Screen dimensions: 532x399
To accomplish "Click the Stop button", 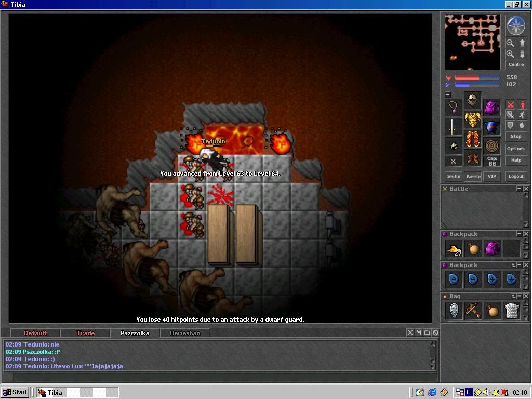I will (516, 136).
